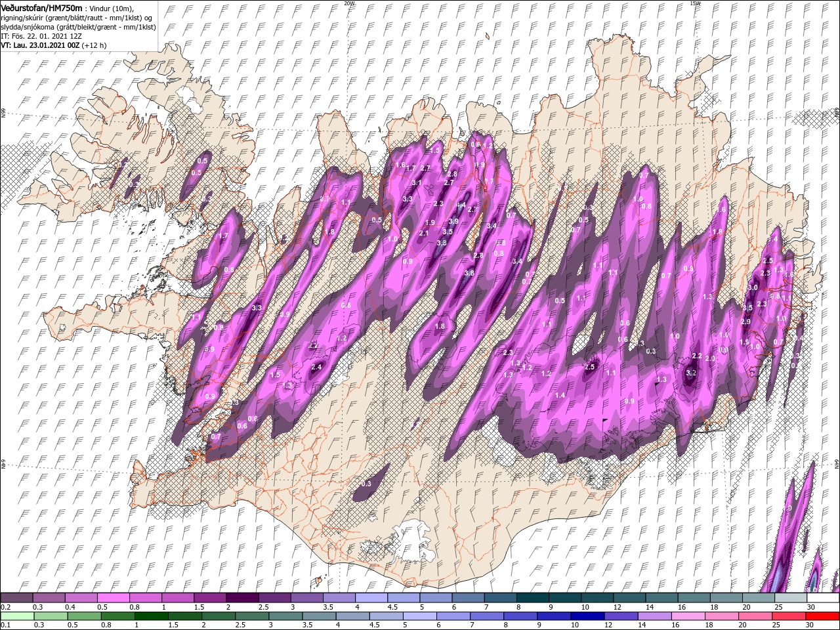
Task: Click the '15W' longitude label at top
Action: pyautogui.click(x=695, y=3)
